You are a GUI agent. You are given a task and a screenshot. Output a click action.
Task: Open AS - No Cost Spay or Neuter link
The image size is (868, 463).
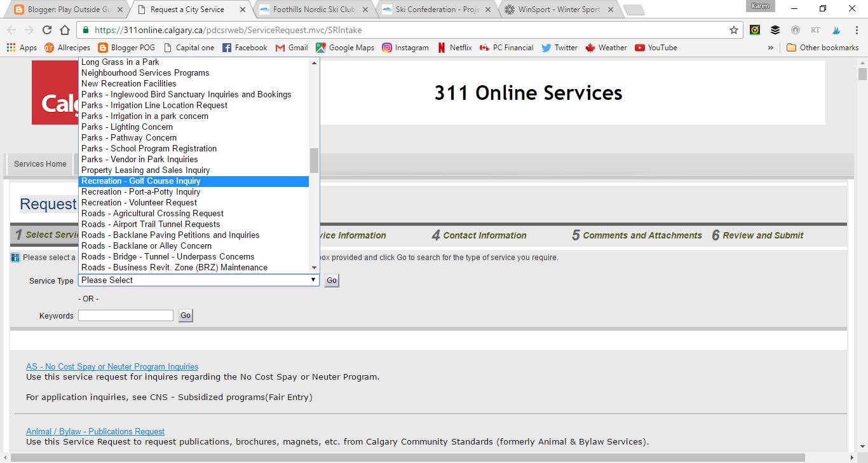tap(112, 367)
